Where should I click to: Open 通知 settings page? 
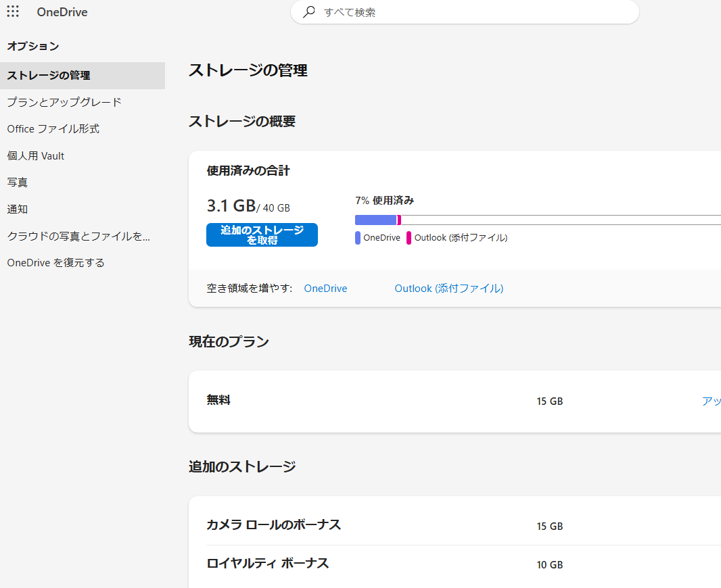[18, 210]
